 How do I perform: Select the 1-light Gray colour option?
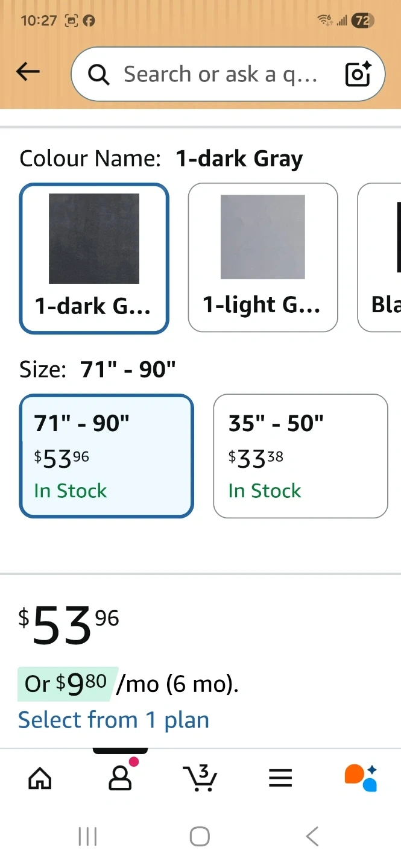[263, 257]
